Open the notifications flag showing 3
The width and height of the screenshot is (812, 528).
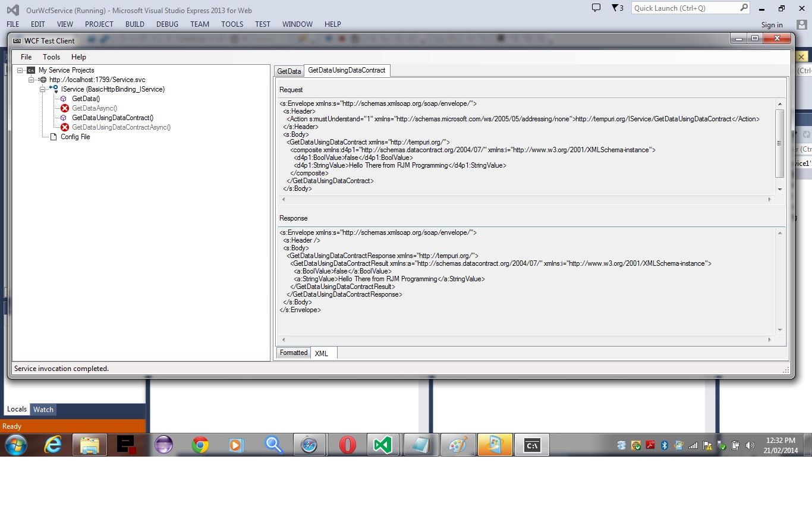pos(618,8)
